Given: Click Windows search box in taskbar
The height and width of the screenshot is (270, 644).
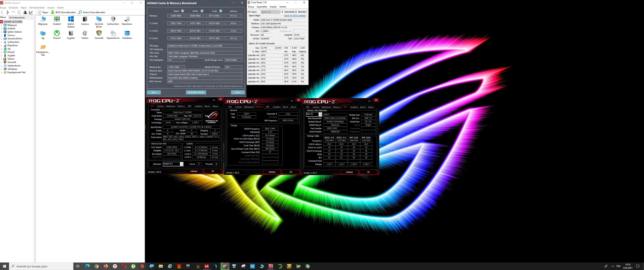Looking at the screenshot, I should (41, 266).
